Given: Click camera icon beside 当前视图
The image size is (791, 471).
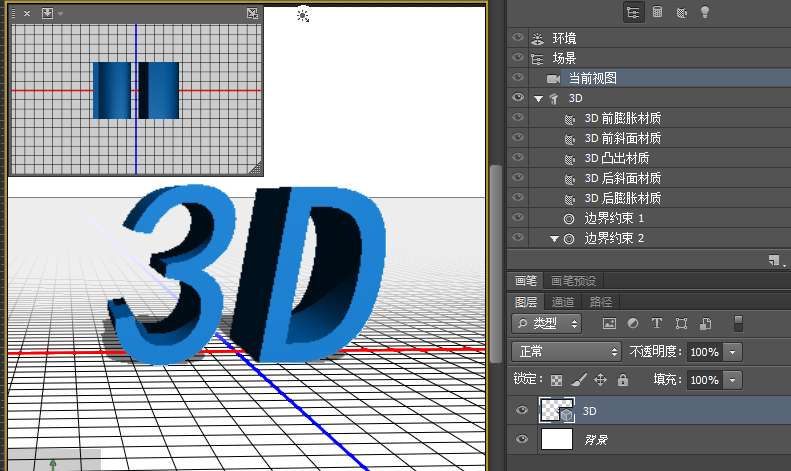Looking at the screenshot, I should [553, 79].
